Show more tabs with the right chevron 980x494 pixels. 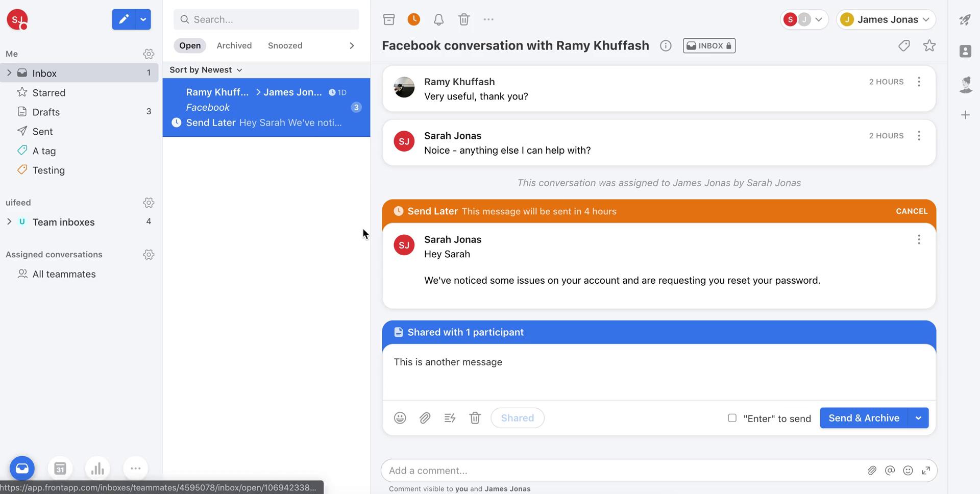coord(352,45)
